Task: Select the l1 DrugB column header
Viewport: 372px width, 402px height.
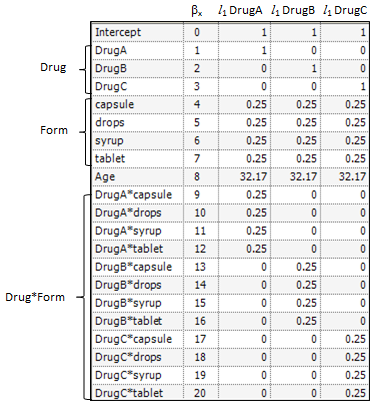Action: [293, 10]
